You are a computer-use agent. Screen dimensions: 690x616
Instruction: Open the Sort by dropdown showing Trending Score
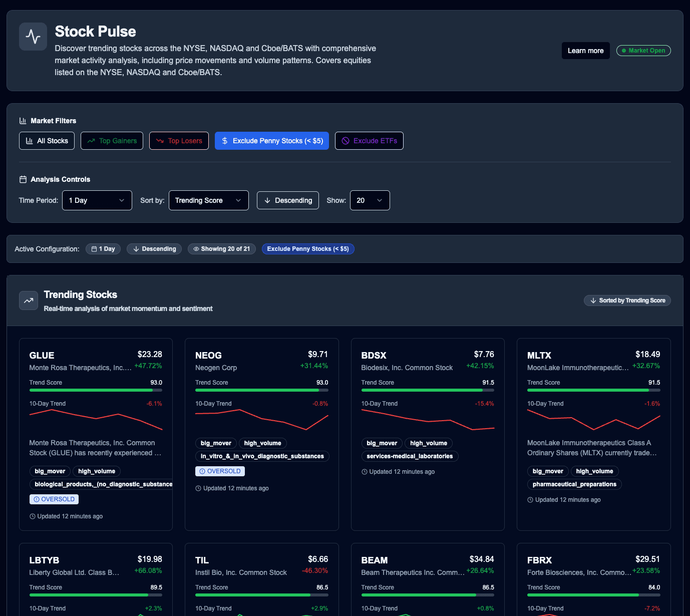click(208, 200)
